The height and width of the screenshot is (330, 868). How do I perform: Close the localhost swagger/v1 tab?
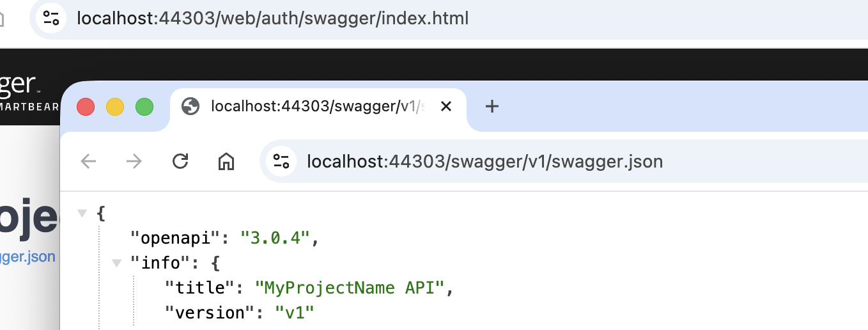[x=446, y=106]
